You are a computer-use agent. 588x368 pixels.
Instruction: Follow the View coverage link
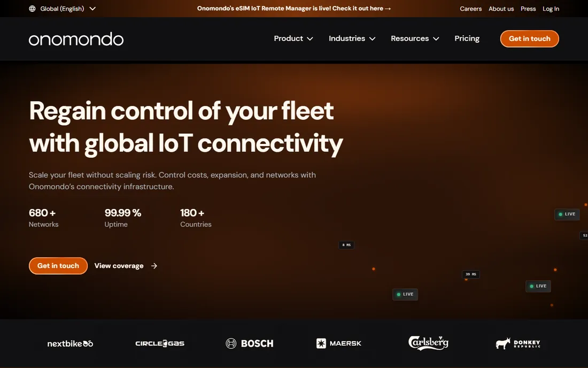pyautogui.click(x=126, y=266)
